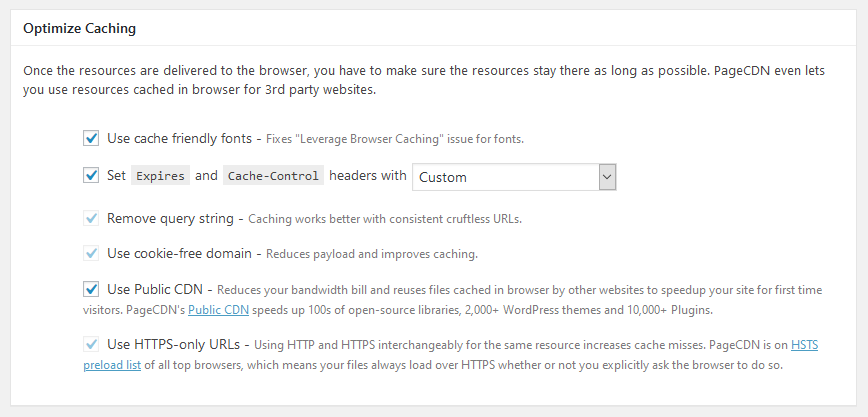The height and width of the screenshot is (417, 868).
Task: Click the "Use cookie-free domain" label text
Action: (179, 253)
